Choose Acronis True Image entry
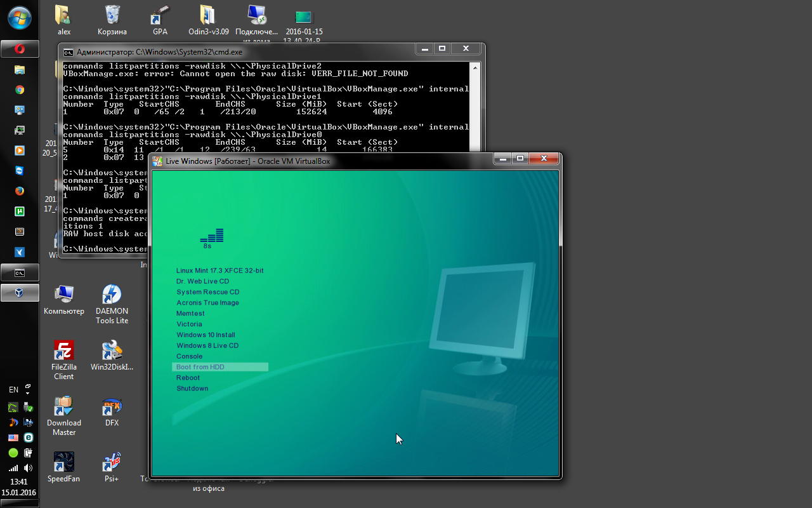The height and width of the screenshot is (508, 812). (x=207, y=303)
